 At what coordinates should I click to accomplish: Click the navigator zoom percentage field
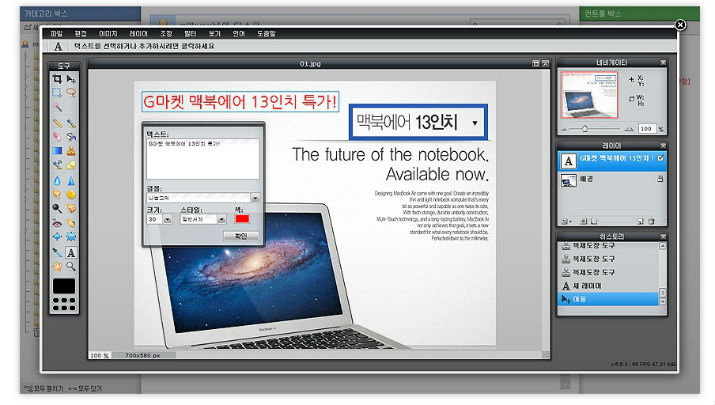pyautogui.click(x=647, y=129)
